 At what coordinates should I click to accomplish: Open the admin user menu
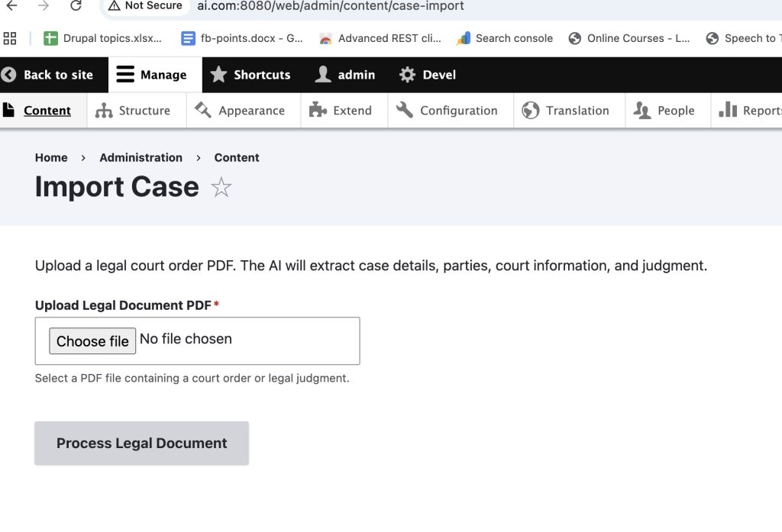(x=345, y=75)
